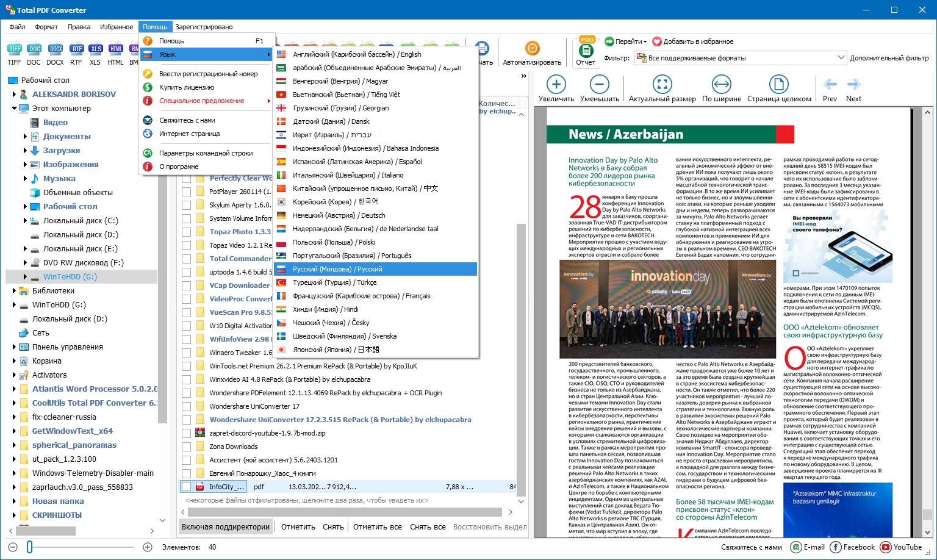937x560 pixels.
Task: Expand the ALEKSANDR BORISOV tree node
Action: click(14, 95)
